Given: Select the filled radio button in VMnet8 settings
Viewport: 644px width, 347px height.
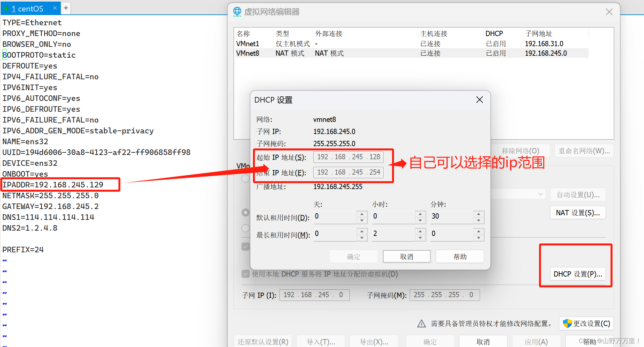Looking at the screenshot, I should coord(245,212).
